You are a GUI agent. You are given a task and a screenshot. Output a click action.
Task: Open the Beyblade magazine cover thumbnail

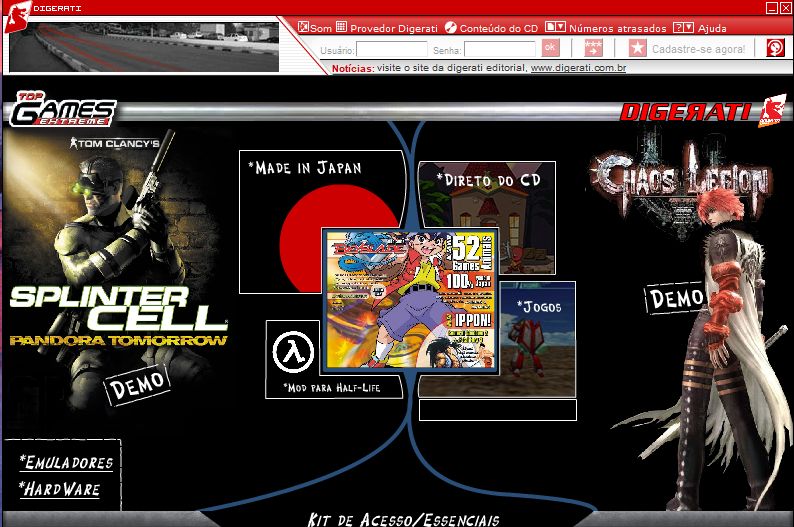tap(410, 299)
